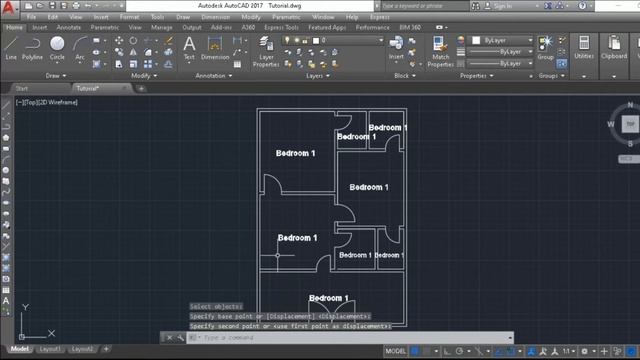Screen dimensions: 640x360
Task: Activate the Move tool in Modify panel
Action: [119, 40]
